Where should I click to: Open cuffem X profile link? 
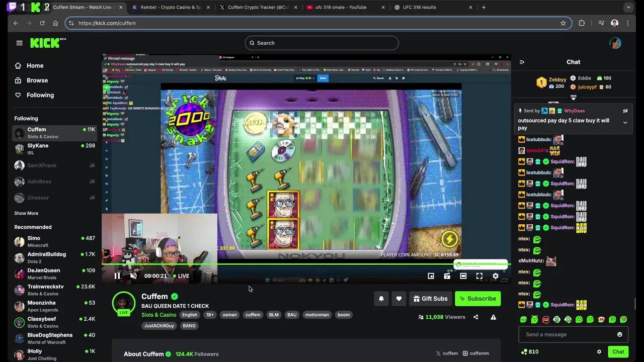(x=447, y=353)
